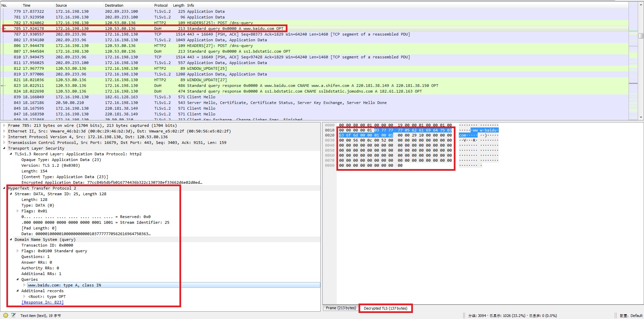Viewport: 644px width, 319px height.
Task: Expand Transmission Control Protocol node
Action: (4, 143)
